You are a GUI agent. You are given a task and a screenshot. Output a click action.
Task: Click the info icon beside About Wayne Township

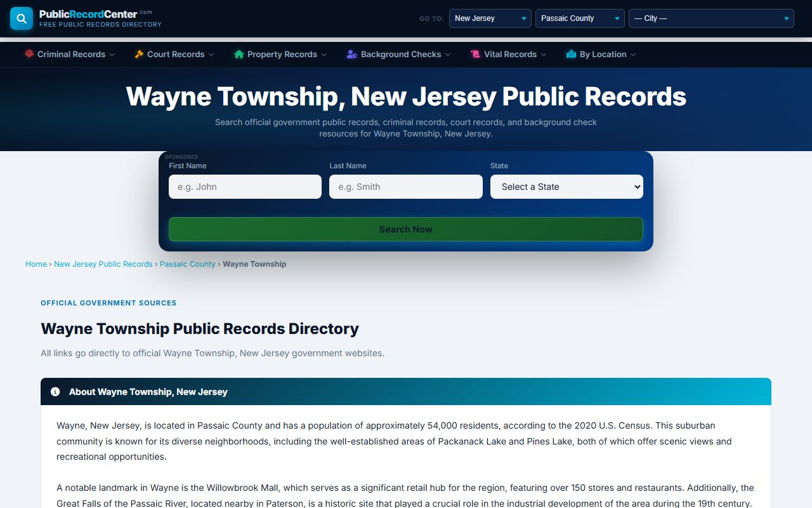55,392
